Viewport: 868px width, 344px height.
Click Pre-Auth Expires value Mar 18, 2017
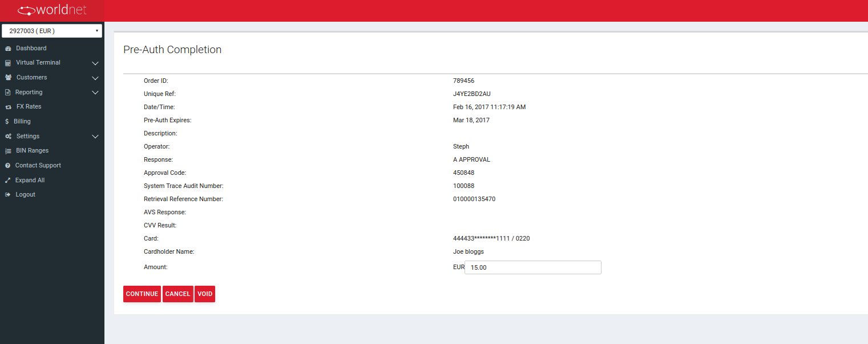471,120
